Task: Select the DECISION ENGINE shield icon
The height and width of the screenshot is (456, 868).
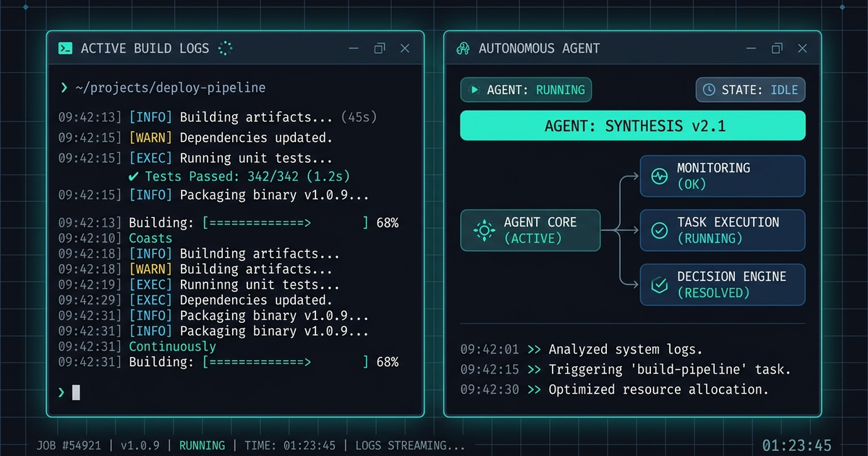Action: click(x=659, y=284)
